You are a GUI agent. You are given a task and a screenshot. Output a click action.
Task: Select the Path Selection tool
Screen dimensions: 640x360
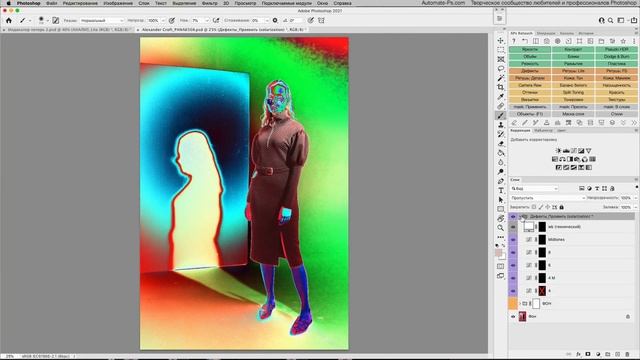(500, 200)
